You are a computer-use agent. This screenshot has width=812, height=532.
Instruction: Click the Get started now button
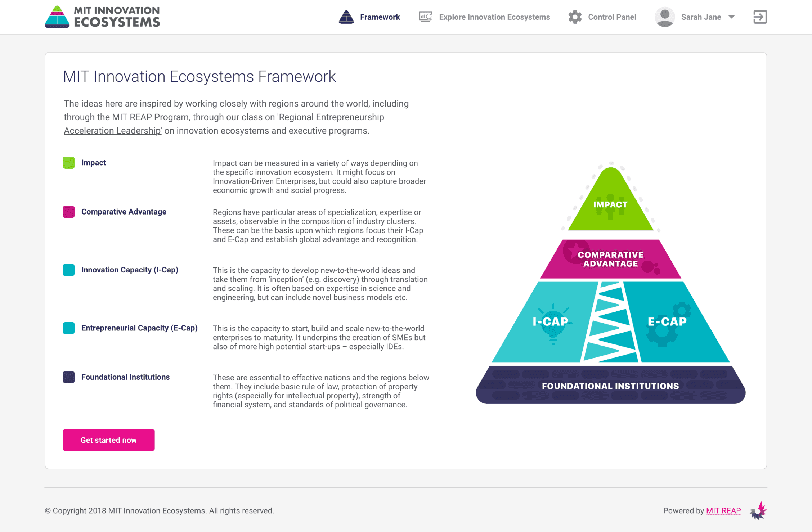click(x=109, y=440)
